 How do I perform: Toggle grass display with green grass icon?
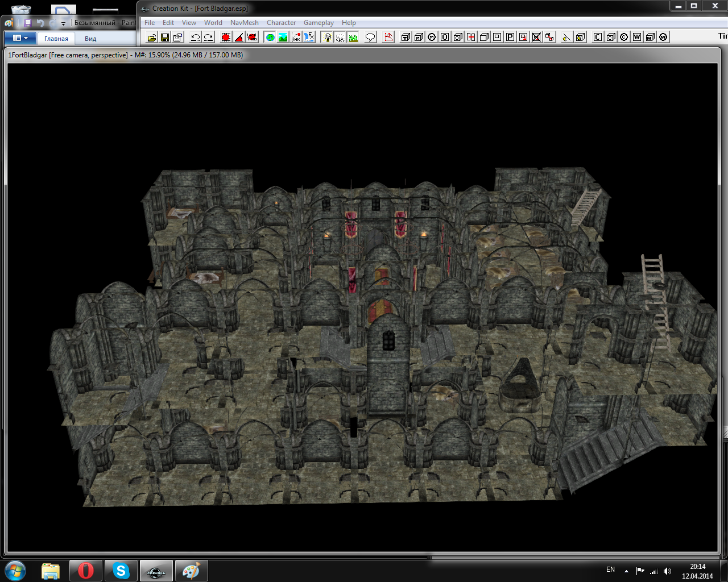point(353,37)
